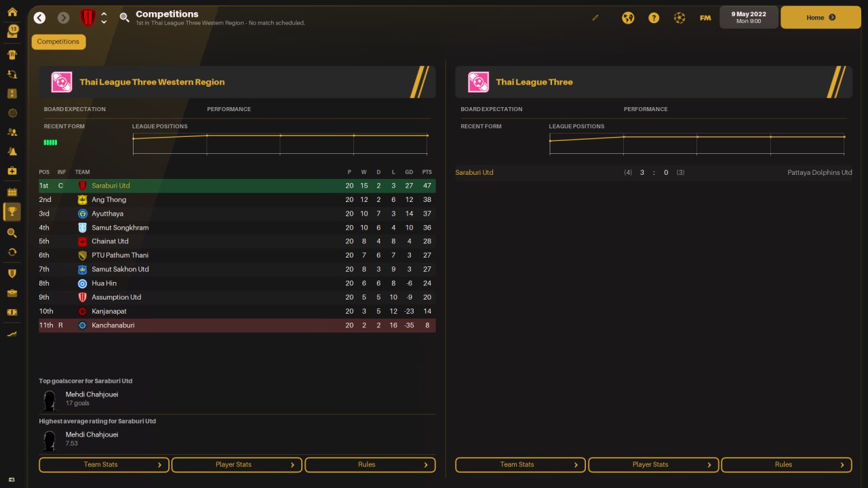The height and width of the screenshot is (488, 868).
Task: Open the Scouting magnifier icon in sidebar
Action: (x=12, y=232)
